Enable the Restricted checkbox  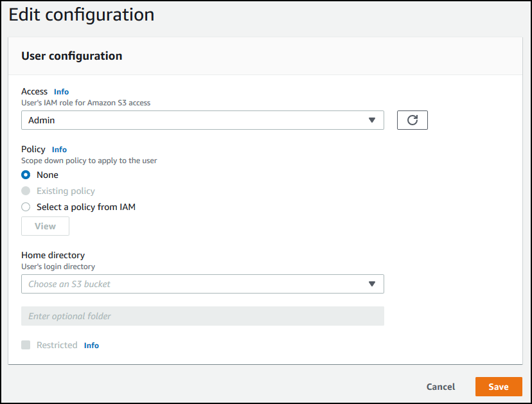click(26, 345)
